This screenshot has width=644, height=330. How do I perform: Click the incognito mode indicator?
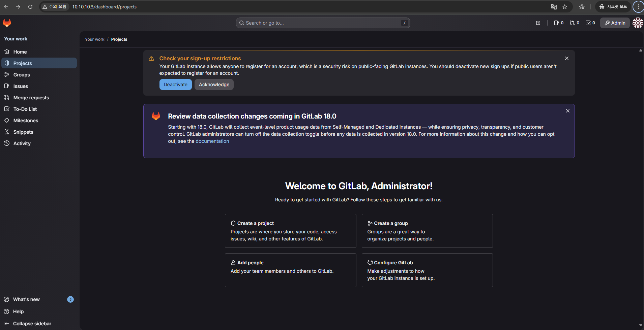(x=613, y=7)
